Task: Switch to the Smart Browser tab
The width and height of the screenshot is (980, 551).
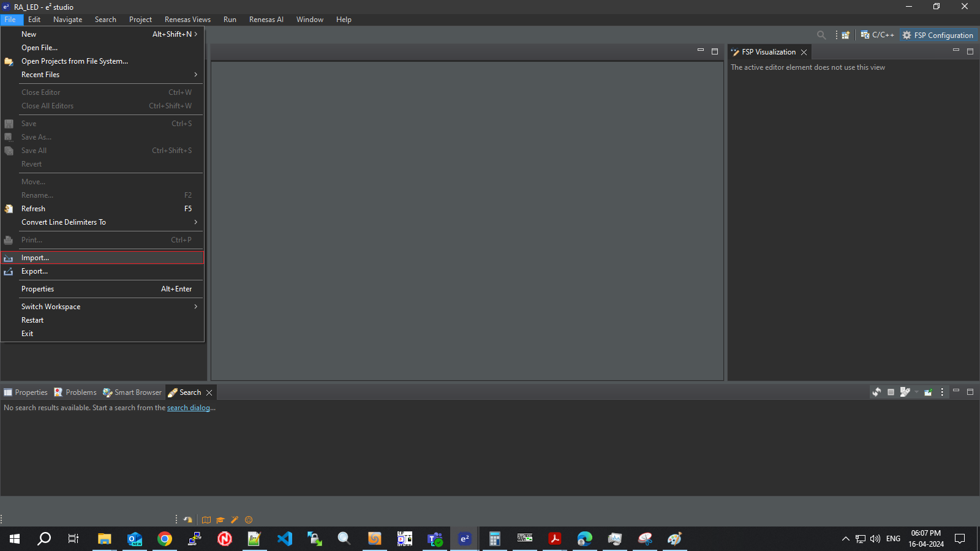Action: [x=132, y=392]
